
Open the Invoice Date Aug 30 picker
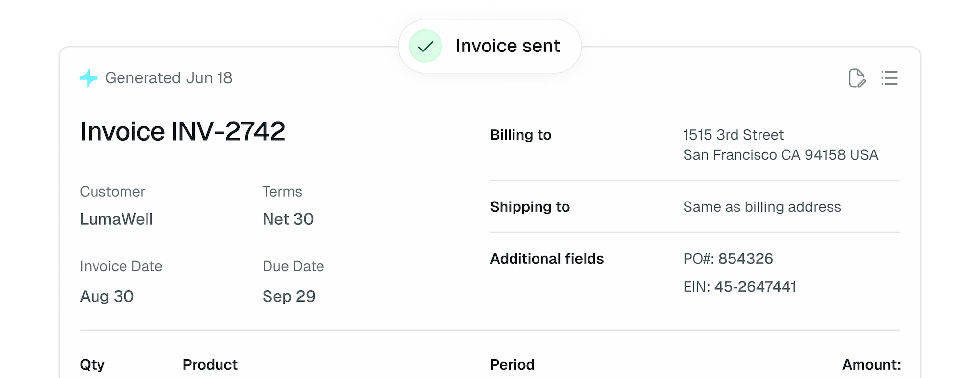(x=107, y=296)
